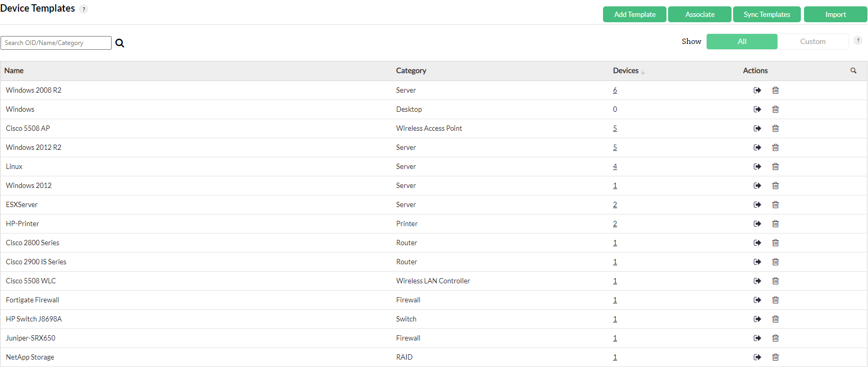Open device count 4 for Linux
Screen dimensions: 868x367
tap(615, 166)
